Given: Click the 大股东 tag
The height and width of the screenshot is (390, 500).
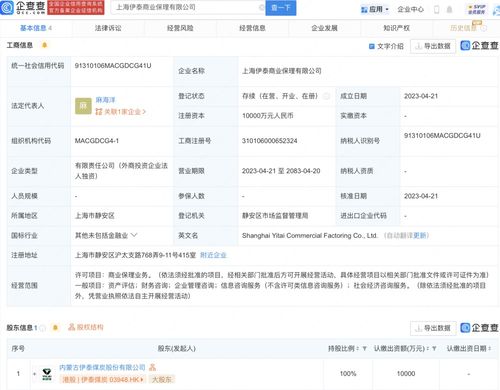Looking at the screenshot, I should tap(161, 379).
